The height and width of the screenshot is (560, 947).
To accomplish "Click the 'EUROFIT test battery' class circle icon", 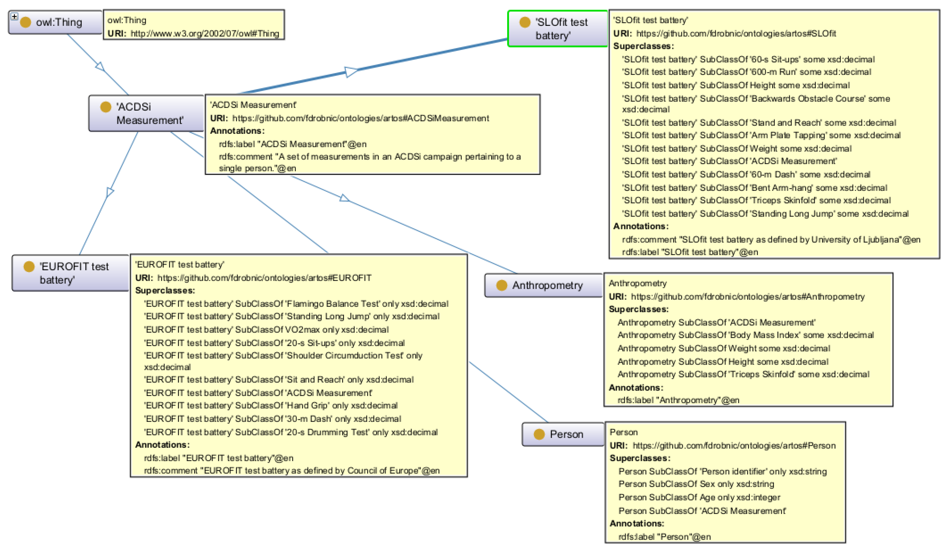I will [x=29, y=267].
